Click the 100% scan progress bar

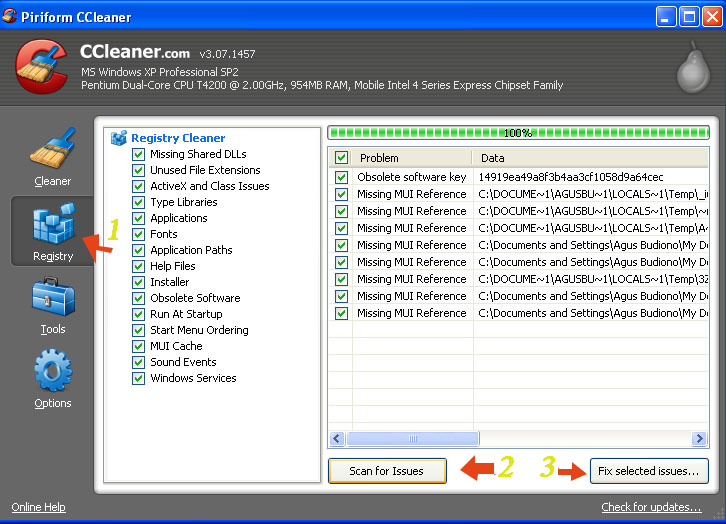(x=518, y=133)
